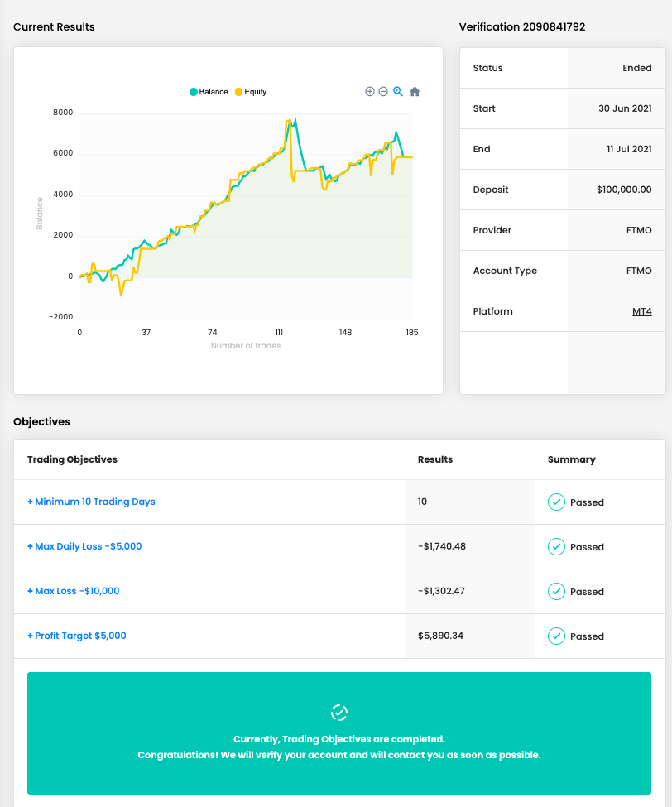Image resolution: width=672 pixels, height=807 pixels.
Task: Toggle the Balance series in chart legend
Action: point(213,92)
